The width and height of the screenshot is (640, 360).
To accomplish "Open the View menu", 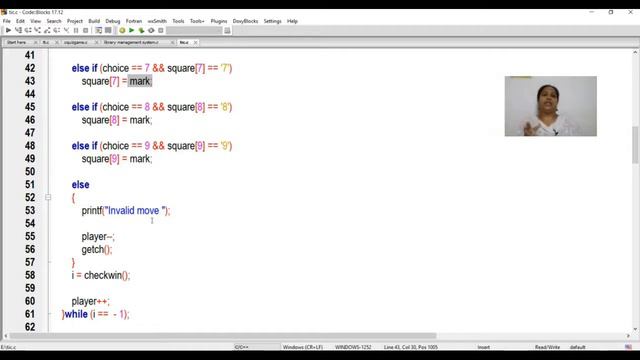I will click(36, 21).
